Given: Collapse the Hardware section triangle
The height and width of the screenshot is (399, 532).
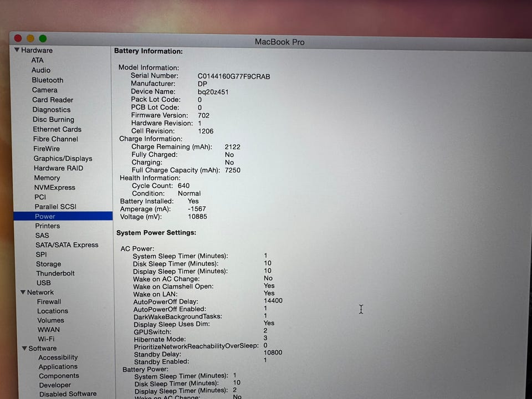Looking at the screenshot, I should tap(17, 50).
